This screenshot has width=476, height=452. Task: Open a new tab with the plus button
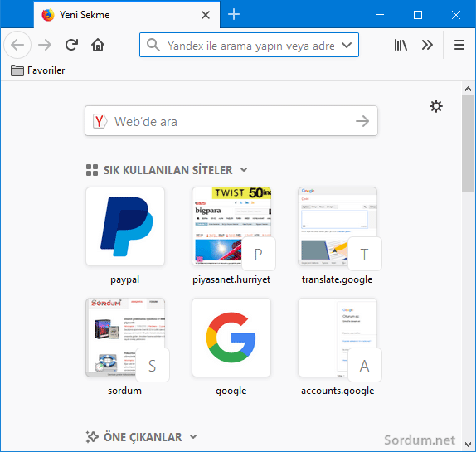tap(234, 14)
